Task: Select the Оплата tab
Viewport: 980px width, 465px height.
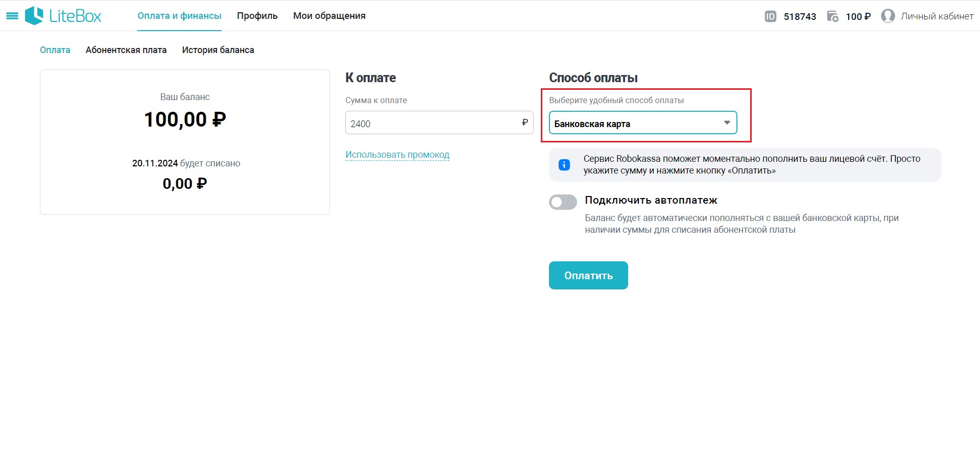Action: click(55, 50)
